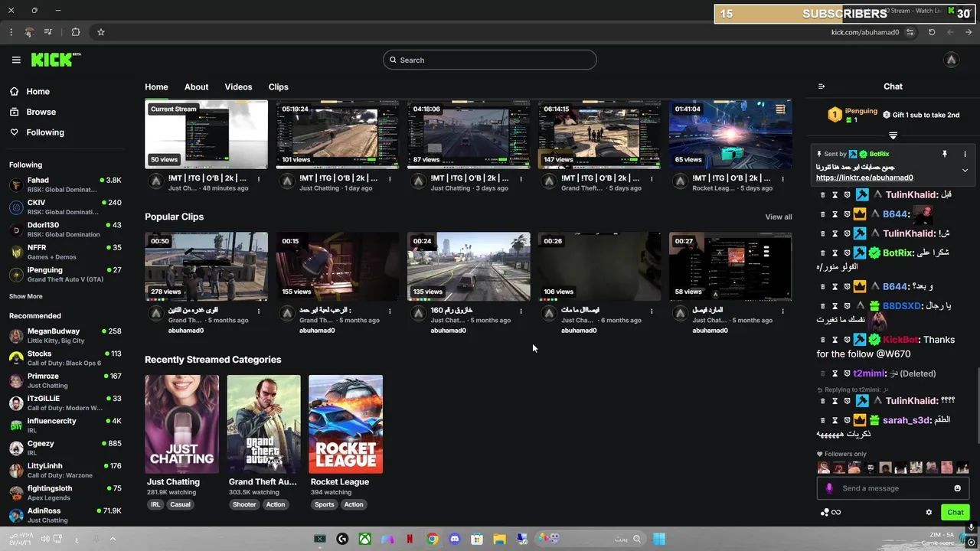
Task: Click the green Chat send button
Action: click(x=955, y=513)
